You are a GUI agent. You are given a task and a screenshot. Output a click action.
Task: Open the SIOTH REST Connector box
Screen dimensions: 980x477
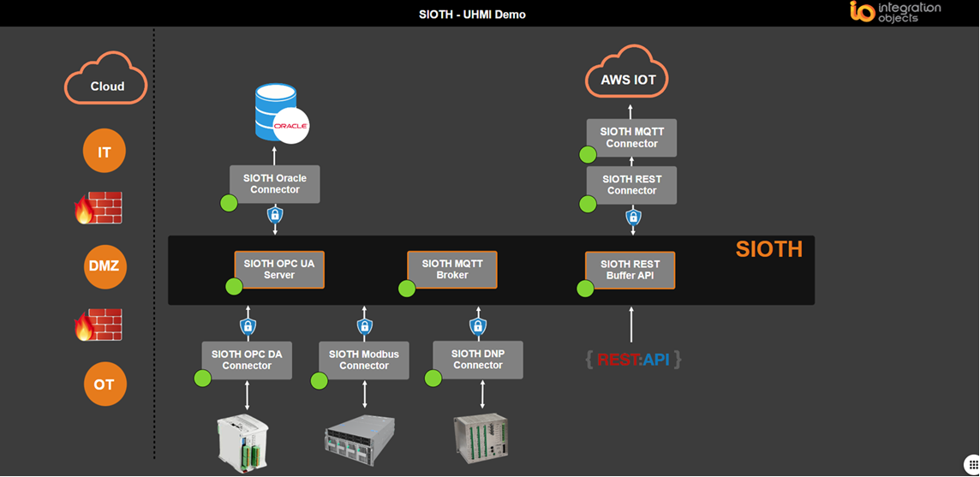pyautogui.click(x=632, y=185)
